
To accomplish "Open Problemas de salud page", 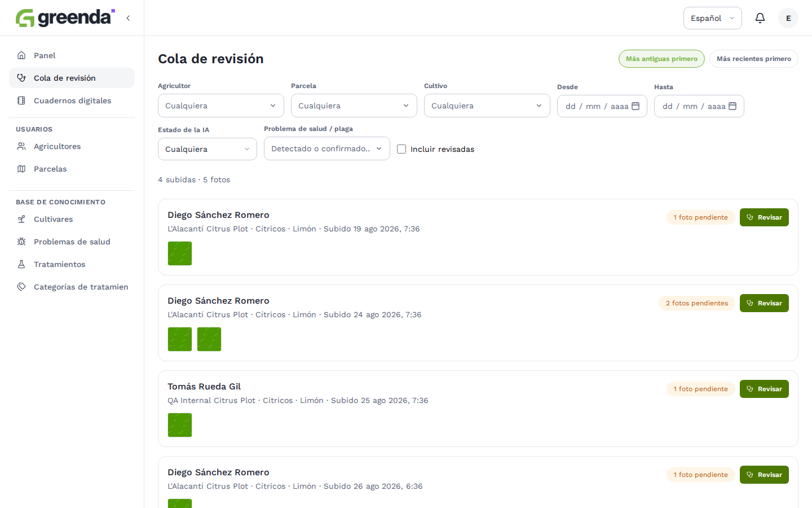I will coord(72,242).
